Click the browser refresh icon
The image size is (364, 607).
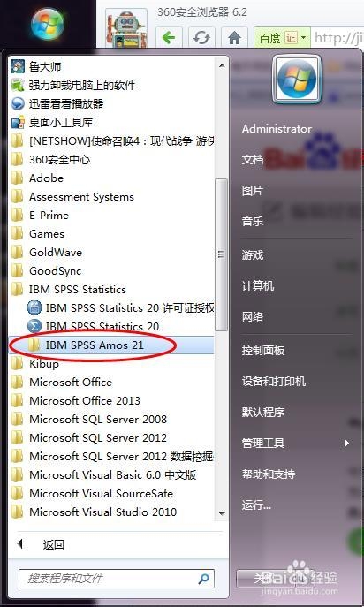pos(201,38)
